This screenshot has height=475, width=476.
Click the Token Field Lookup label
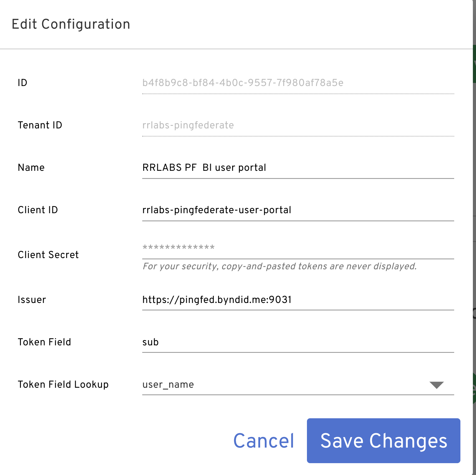pyautogui.click(x=63, y=385)
